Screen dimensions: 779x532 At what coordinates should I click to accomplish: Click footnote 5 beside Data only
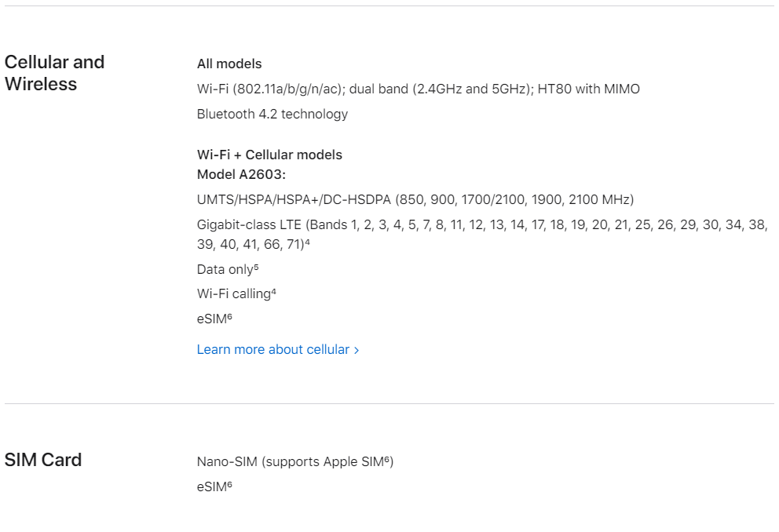tap(256, 267)
